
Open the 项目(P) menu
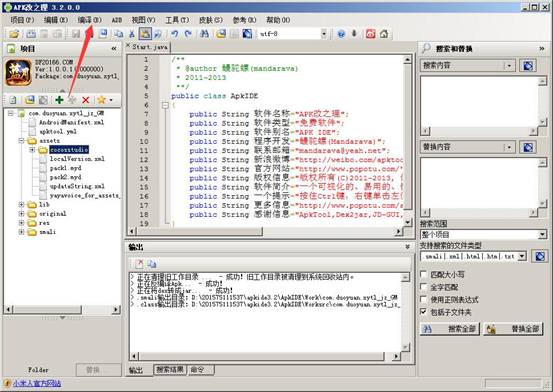point(22,20)
